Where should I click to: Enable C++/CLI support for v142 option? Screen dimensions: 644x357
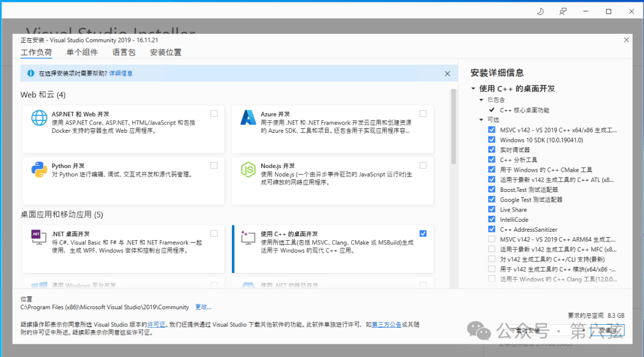[x=491, y=259]
